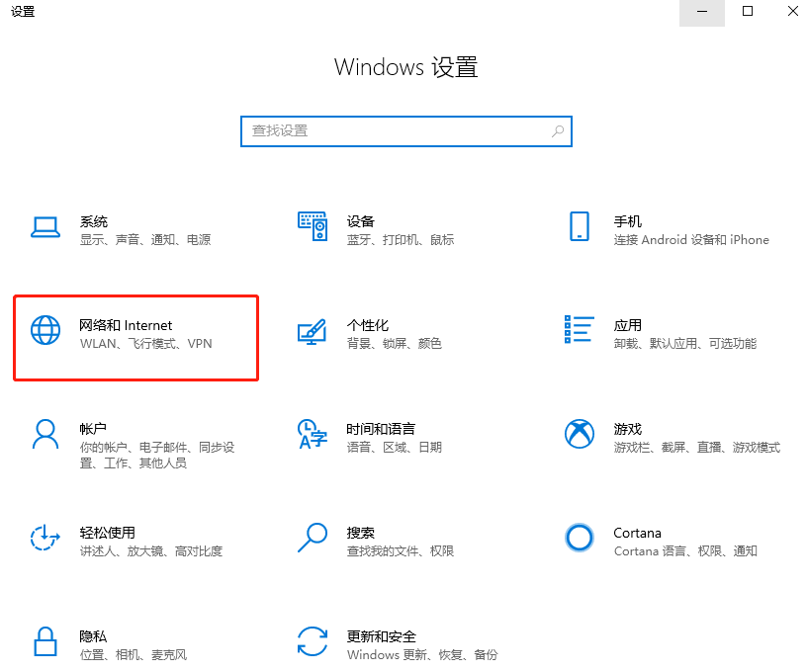Image resolution: width=807 pixels, height=672 pixels.
Task: Click the 轻松使用 icon
Action: click(x=45, y=538)
